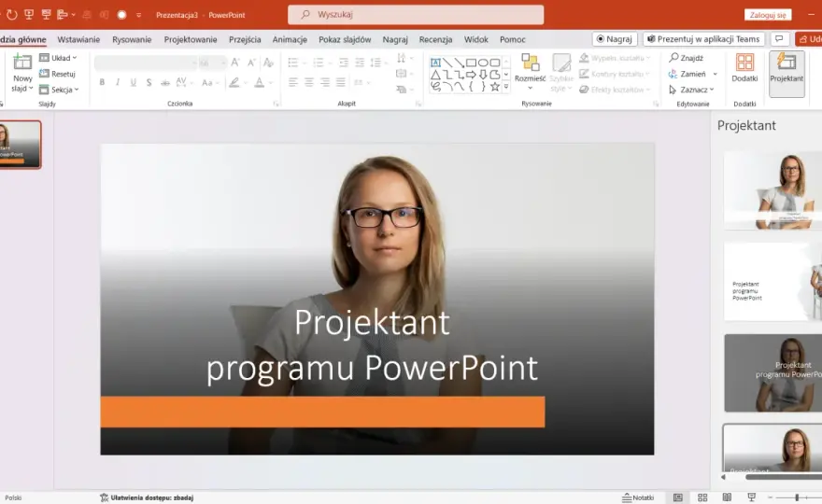822x504 pixels.
Task: Click the center align text icon
Action: click(309, 82)
